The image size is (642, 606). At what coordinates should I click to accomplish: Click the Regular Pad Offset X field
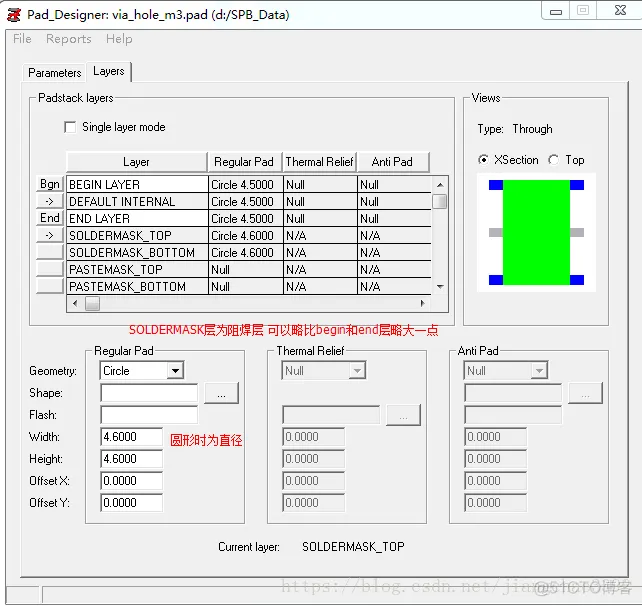131,481
